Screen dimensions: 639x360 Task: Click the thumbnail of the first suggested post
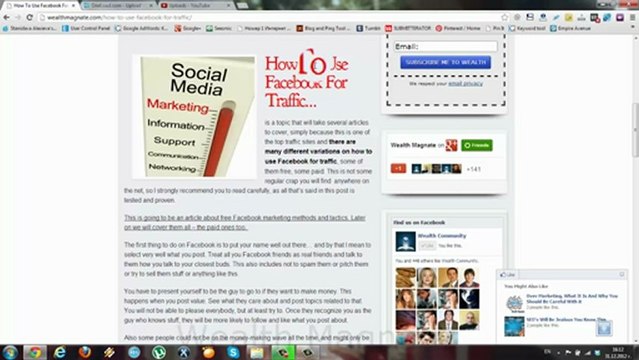pos(514,304)
